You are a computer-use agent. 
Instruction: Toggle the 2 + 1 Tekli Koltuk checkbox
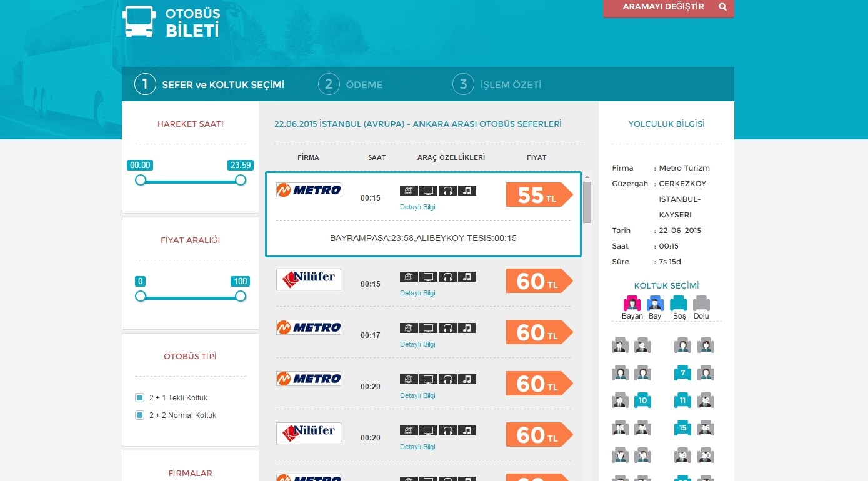coord(140,398)
